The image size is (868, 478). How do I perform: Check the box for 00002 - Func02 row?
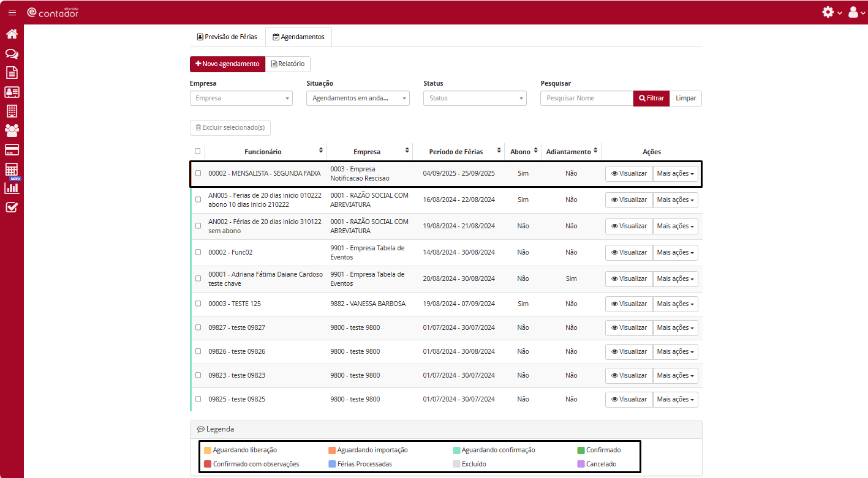tap(198, 252)
